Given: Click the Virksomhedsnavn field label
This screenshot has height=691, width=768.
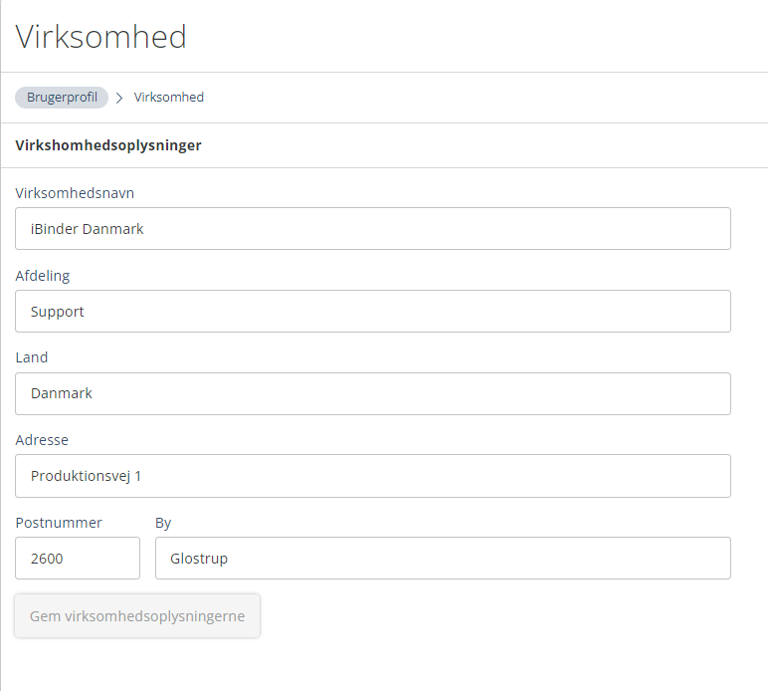Looking at the screenshot, I should (75, 193).
